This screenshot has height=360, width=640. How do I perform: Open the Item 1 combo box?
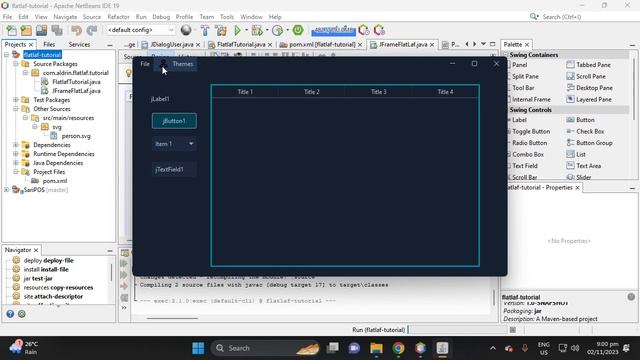pos(174,144)
